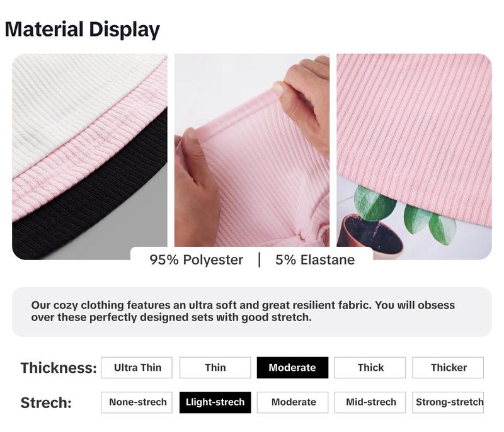Open the pink ribbed fabric with plant image
Image resolution: width=504 pixels, height=432 pixels.
click(x=414, y=156)
